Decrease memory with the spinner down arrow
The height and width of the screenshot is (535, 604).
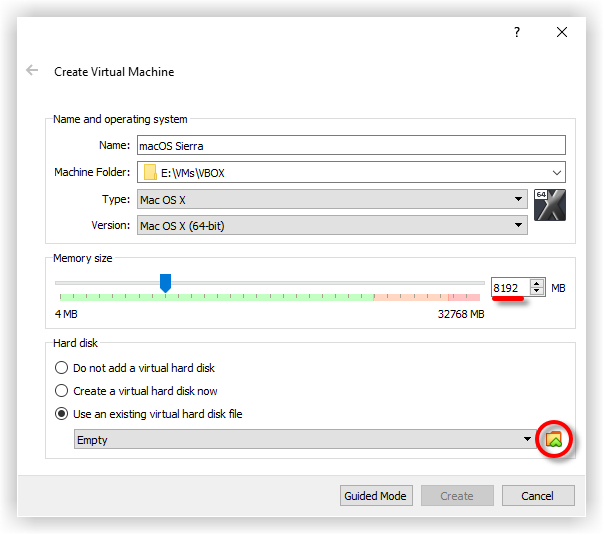click(537, 292)
